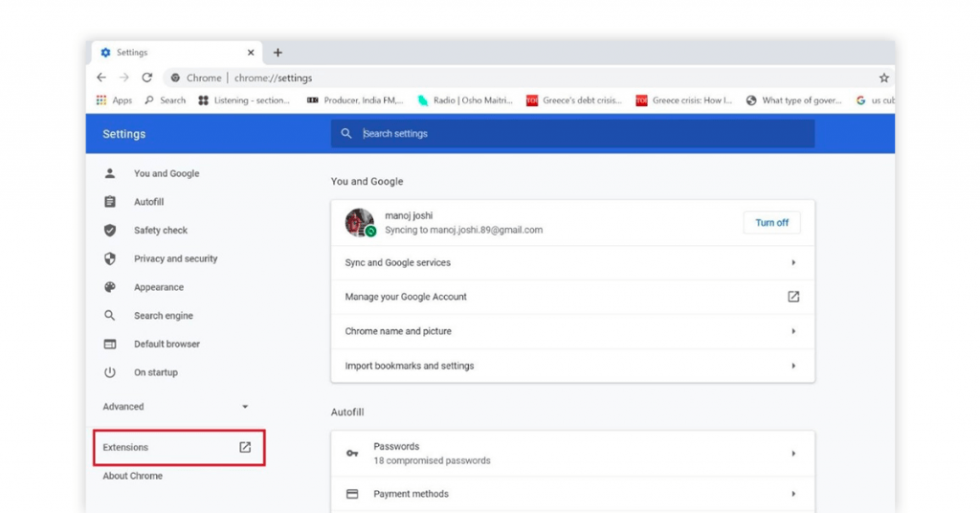Click 18 compromised passwords text
This screenshot has height=513, width=980.
click(432, 460)
